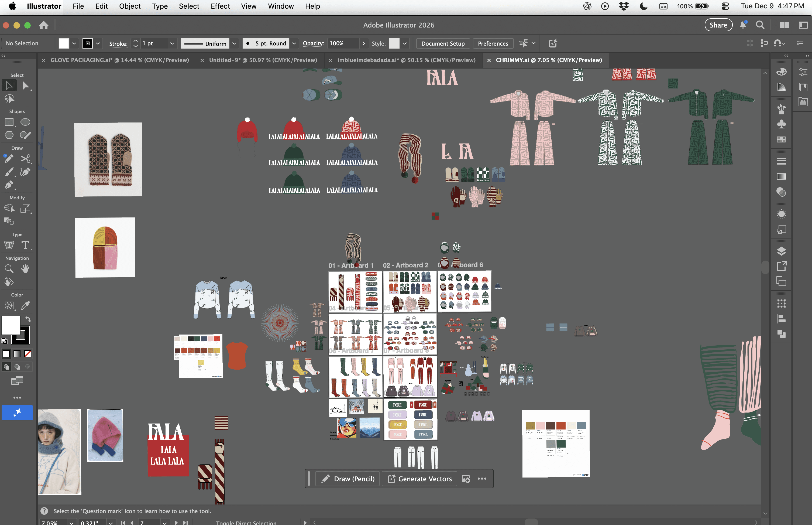Select the Hand navigation tool

[25, 269]
